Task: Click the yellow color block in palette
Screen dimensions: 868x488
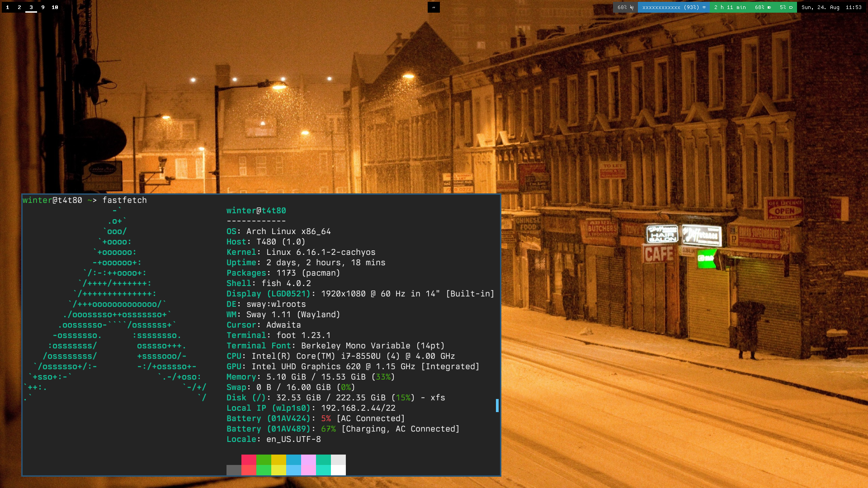Action: pos(278,460)
